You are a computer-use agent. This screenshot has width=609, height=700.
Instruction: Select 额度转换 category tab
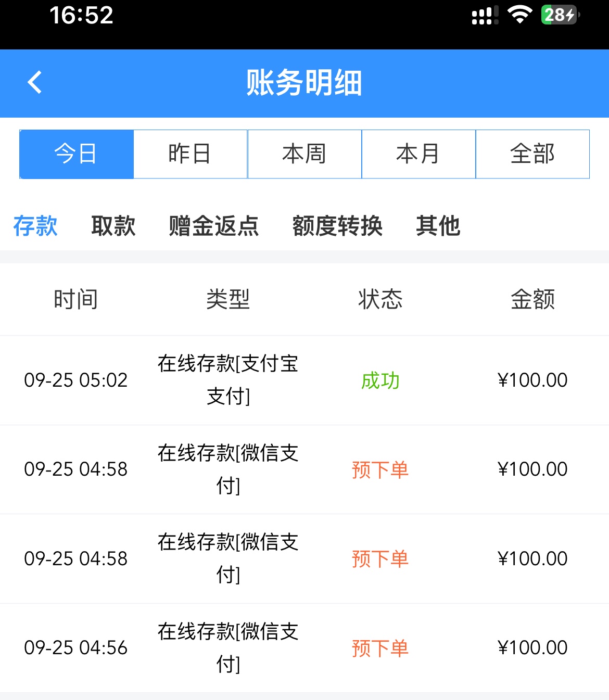[x=337, y=226]
